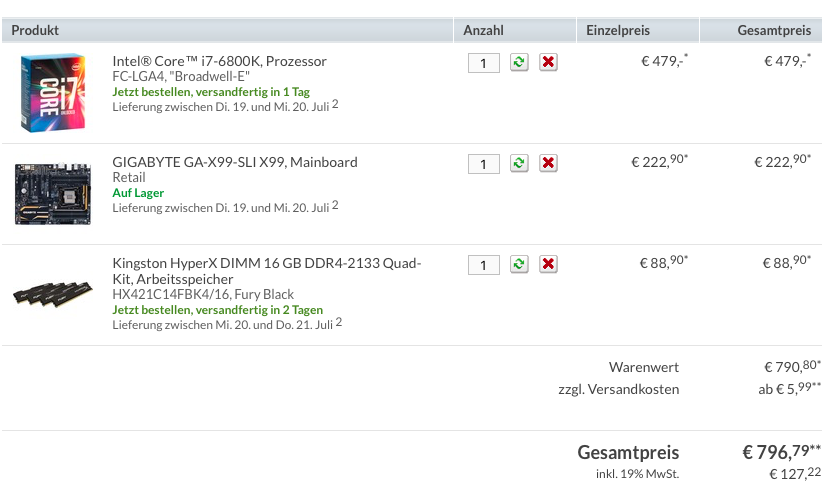Open Kingston HyperX DIMM 16 GB product link
Viewport: 830px width, 491px height.
pyautogui.click(x=267, y=271)
